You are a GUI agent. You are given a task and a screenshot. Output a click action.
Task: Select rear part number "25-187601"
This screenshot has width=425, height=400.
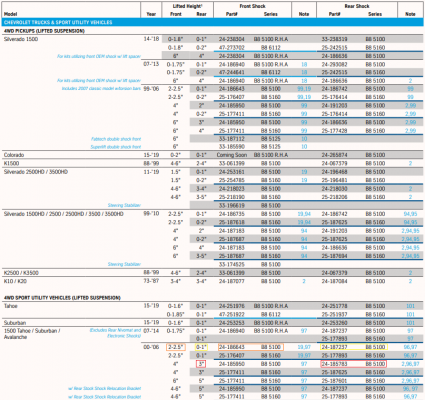point(334,381)
